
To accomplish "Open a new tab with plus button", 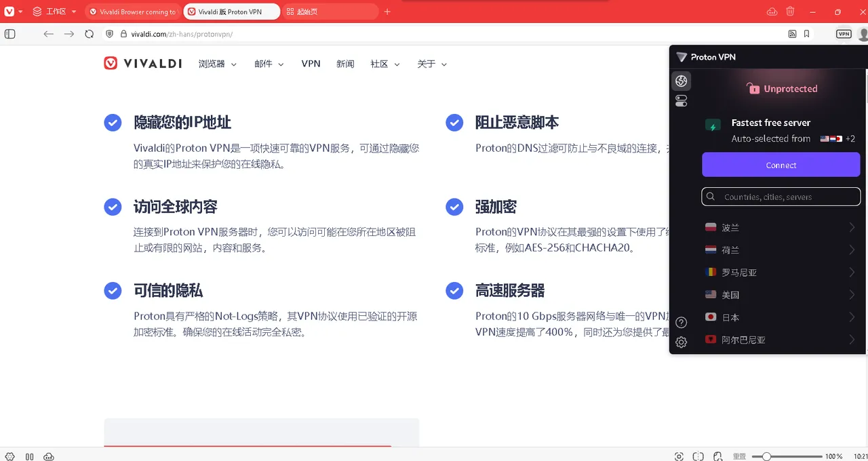I will [x=387, y=12].
